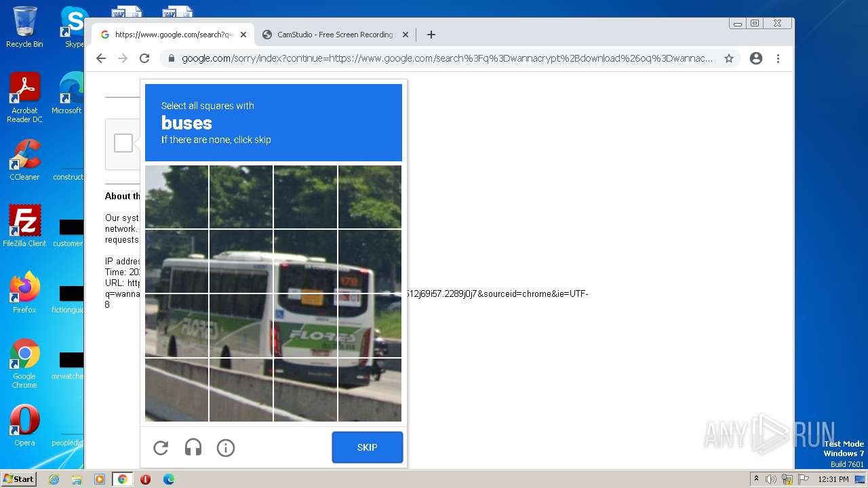Viewport: 868px width, 488px height.
Task: Open Recycle Bin on desktop
Action: [x=24, y=27]
